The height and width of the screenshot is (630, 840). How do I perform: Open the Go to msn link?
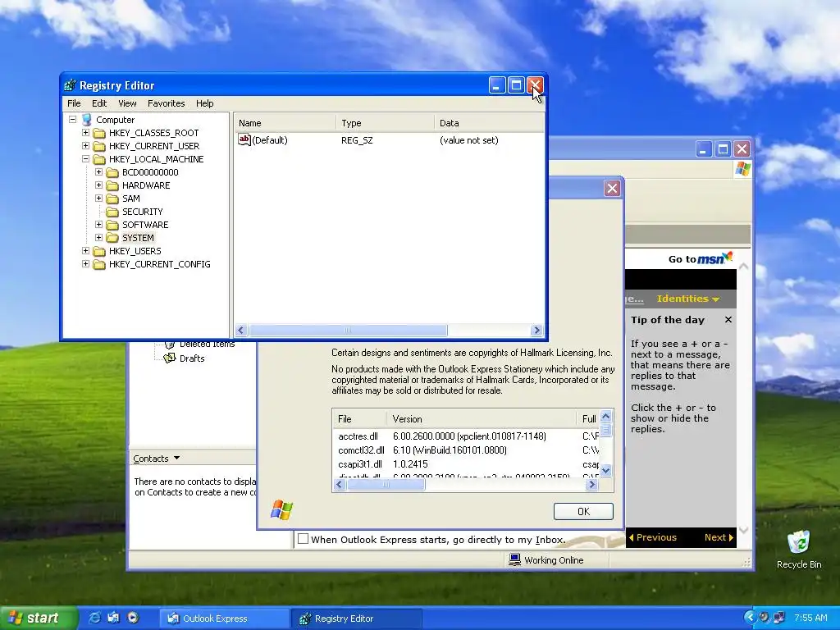click(x=701, y=258)
